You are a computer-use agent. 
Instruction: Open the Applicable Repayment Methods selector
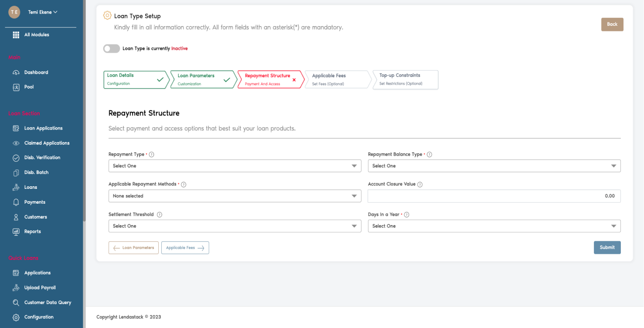tap(235, 196)
